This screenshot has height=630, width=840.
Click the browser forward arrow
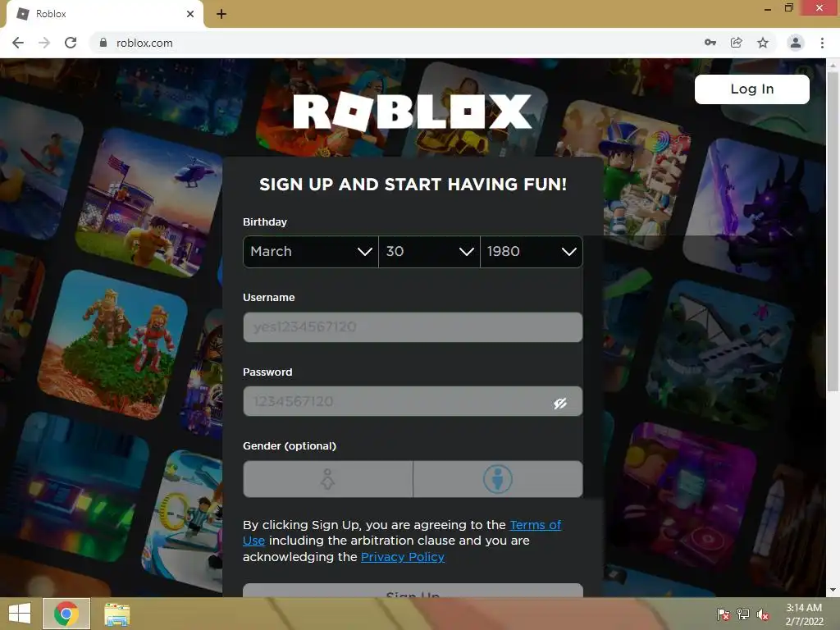[44, 43]
